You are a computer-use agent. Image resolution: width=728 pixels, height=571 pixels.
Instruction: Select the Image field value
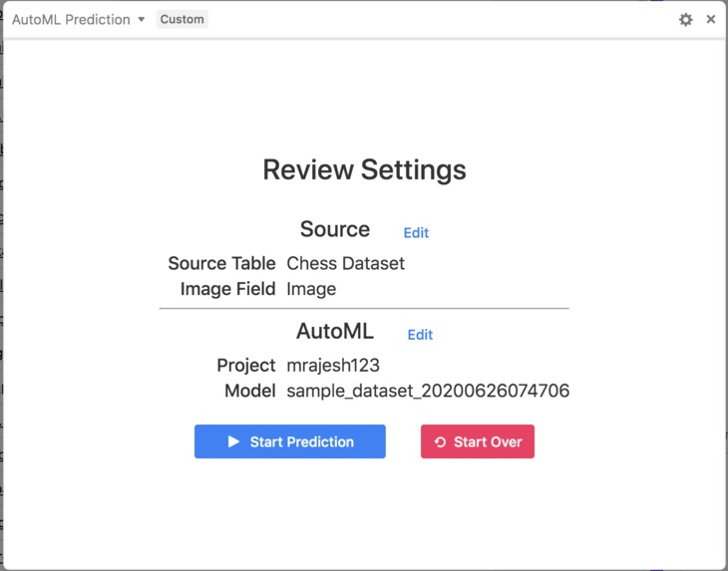311,289
